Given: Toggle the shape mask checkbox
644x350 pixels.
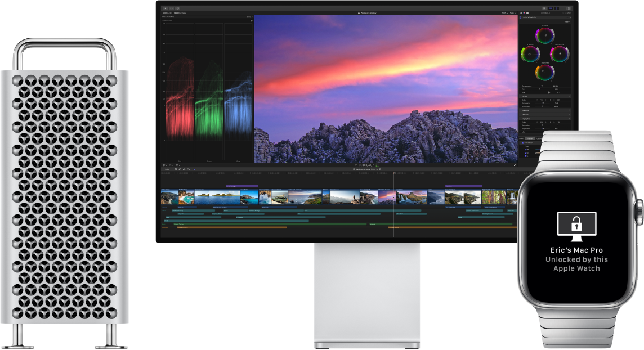Looking at the screenshot, I should (523, 143).
